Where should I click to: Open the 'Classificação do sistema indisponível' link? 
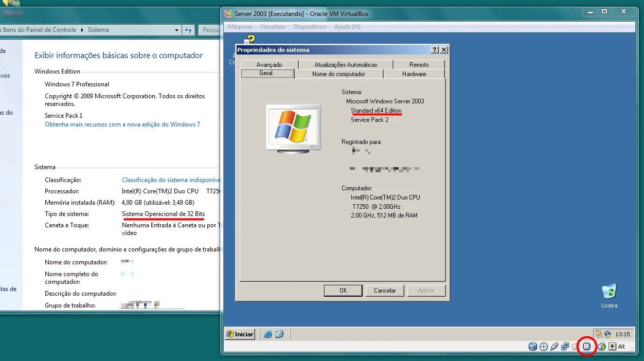tap(171, 180)
